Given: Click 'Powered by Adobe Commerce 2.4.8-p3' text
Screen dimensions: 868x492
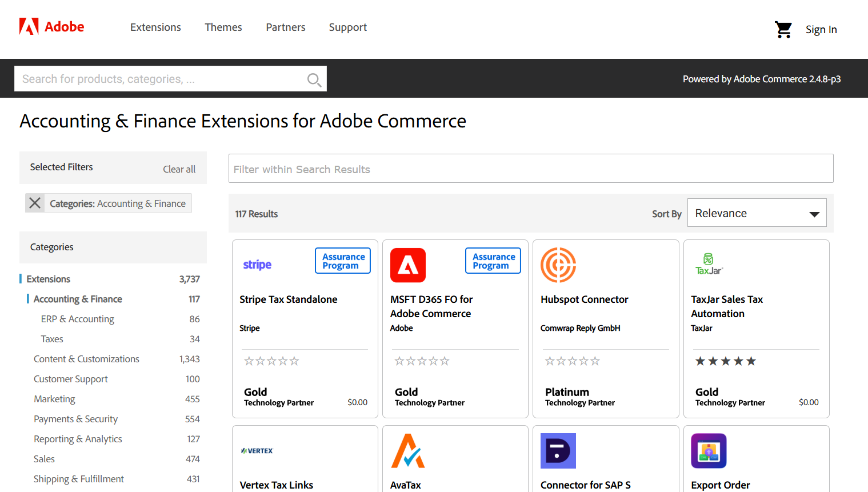Looking at the screenshot, I should [x=762, y=79].
